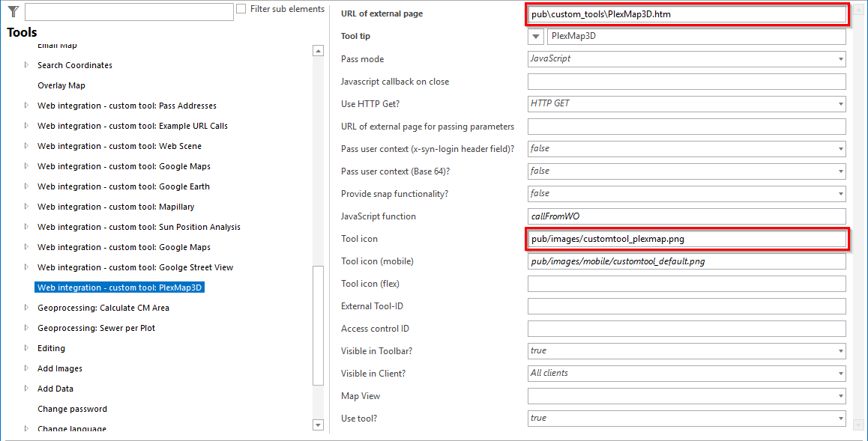
Task: Open the Map View dropdown
Action: point(840,395)
